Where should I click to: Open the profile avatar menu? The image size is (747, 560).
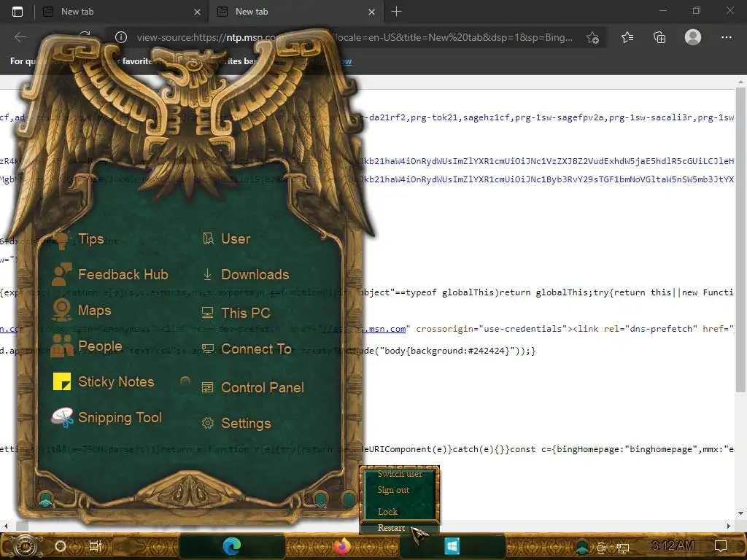point(693,37)
